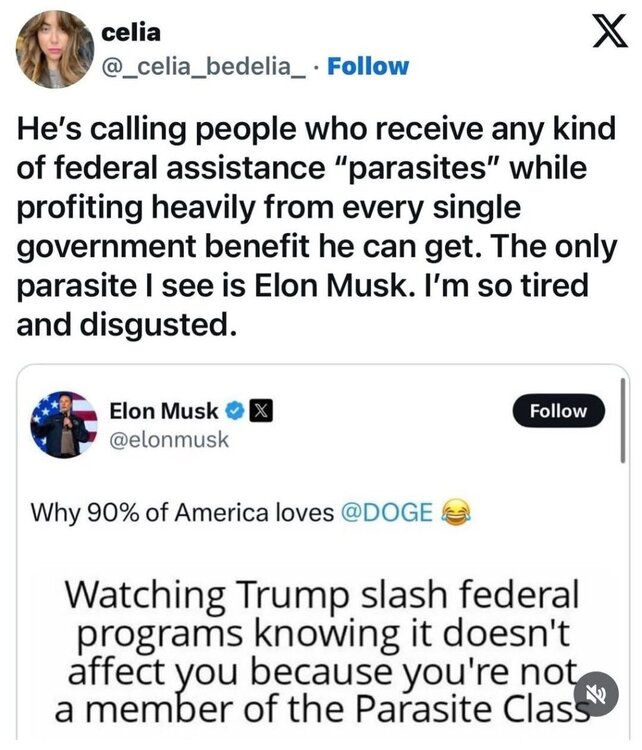Click the 'Why 90% of America loves' text

coord(183,513)
